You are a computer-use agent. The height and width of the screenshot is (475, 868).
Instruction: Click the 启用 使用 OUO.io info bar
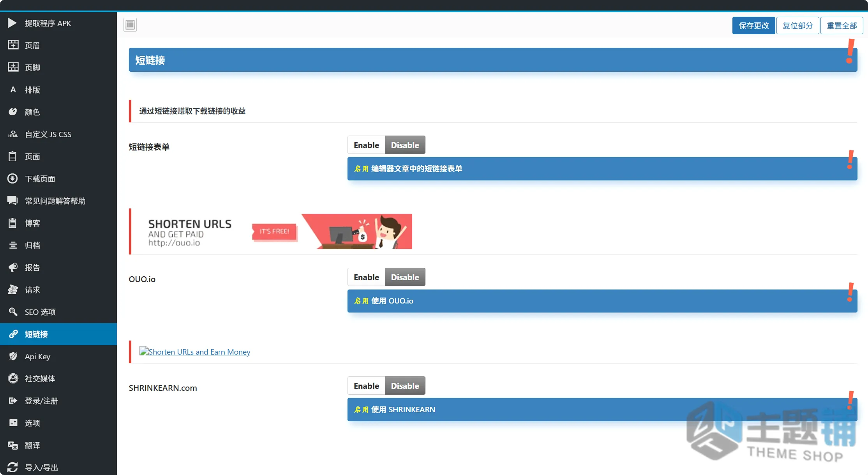[x=602, y=301]
